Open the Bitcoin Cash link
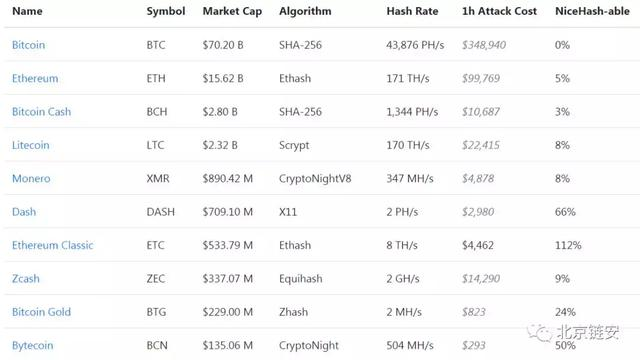 click(41, 112)
